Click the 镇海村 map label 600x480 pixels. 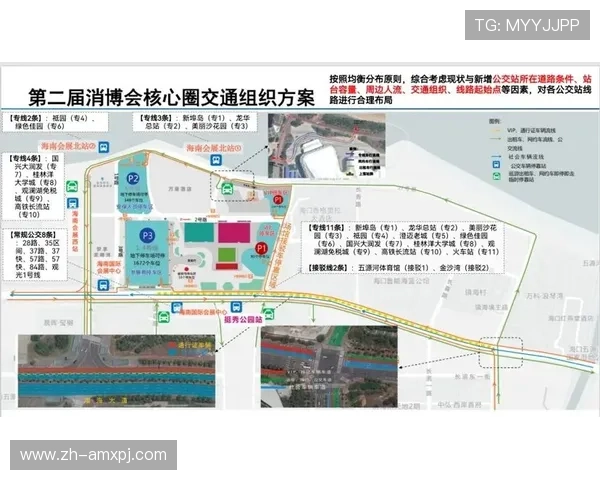coord(476,292)
